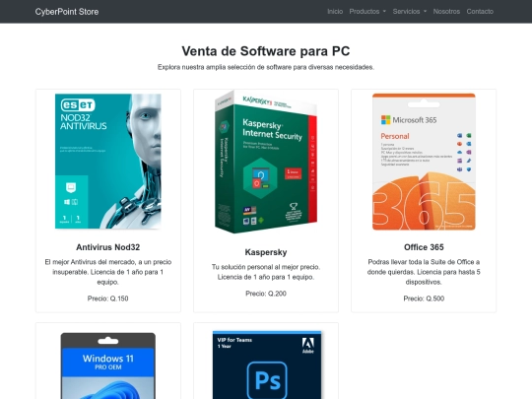The height and width of the screenshot is (399, 532).
Task: Select the 'Kaspersky' product title
Action: tap(266, 252)
